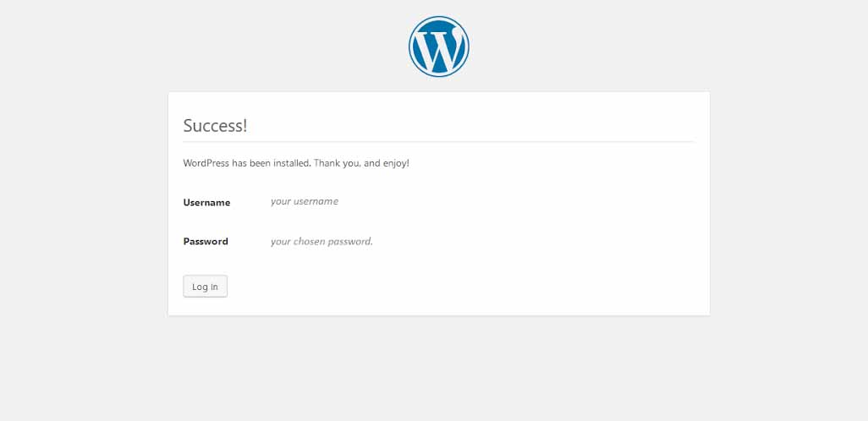Click the 'Thank you, and enjoy!' text
The width and height of the screenshot is (868, 421).
tap(361, 162)
